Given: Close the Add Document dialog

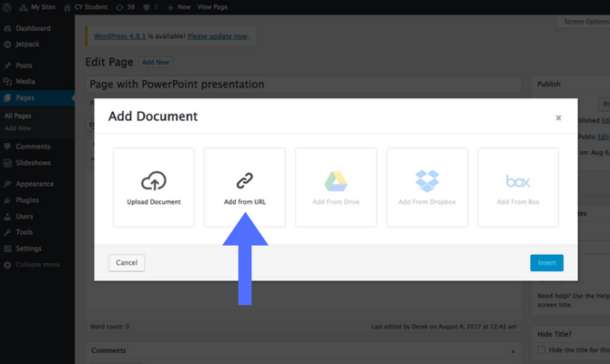Looking at the screenshot, I should [558, 117].
